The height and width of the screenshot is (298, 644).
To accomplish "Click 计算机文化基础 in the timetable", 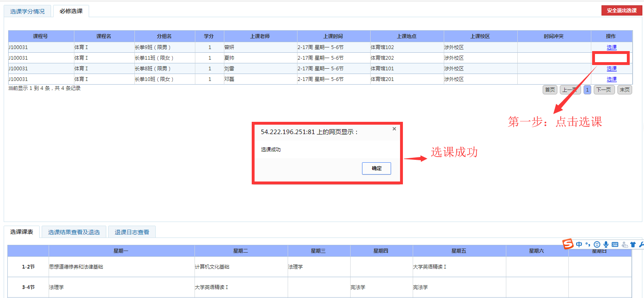I will pos(212,267).
